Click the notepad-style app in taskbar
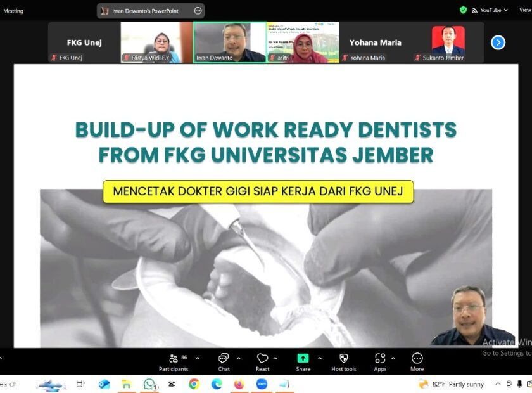The width and height of the screenshot is (532, 393). [x=284, y=384]
